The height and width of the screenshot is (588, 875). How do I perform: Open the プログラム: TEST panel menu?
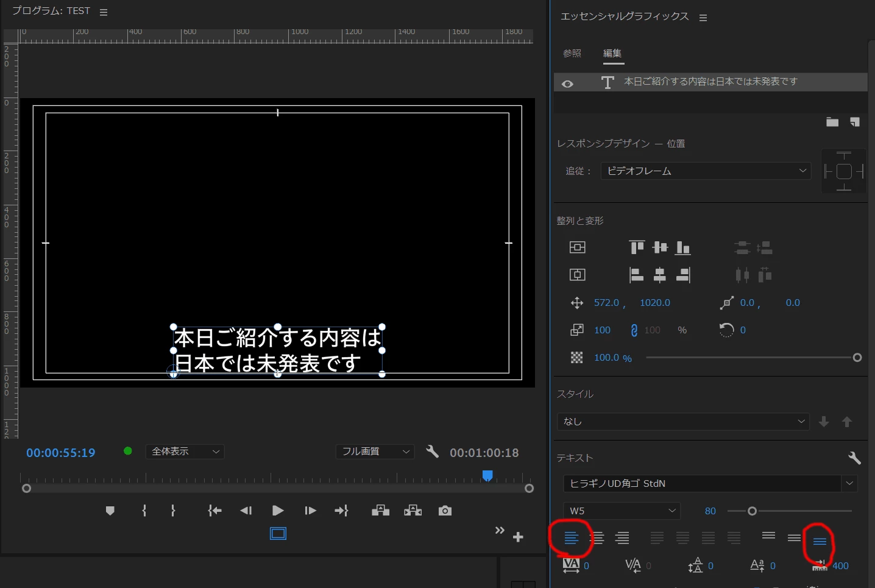click(x=104, y=12)
